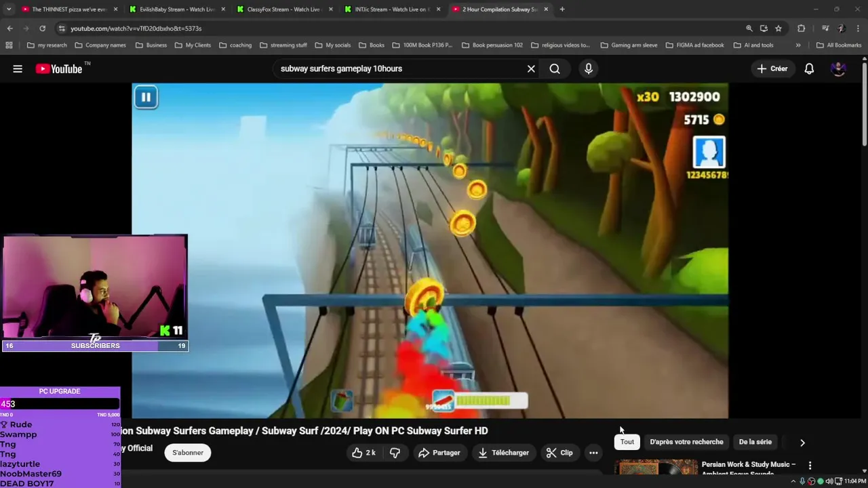The width and height of the screenshot is (868, 488).
Task: Select the D'après votre recherche chip
Action: (686, 442)
